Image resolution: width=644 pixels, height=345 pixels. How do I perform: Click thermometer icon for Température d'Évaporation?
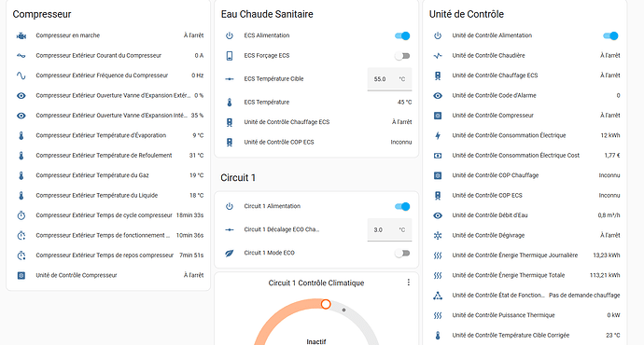pyautogui.click(x=21, y=135)
